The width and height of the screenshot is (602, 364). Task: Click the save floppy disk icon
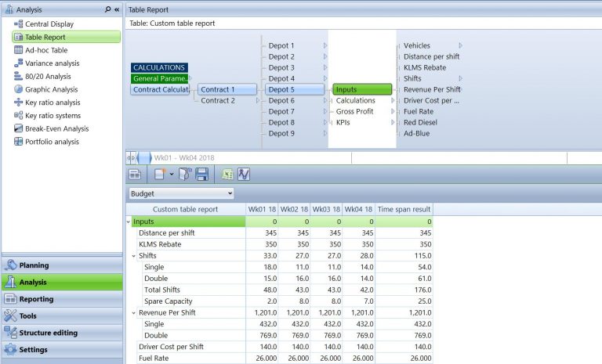202,174
